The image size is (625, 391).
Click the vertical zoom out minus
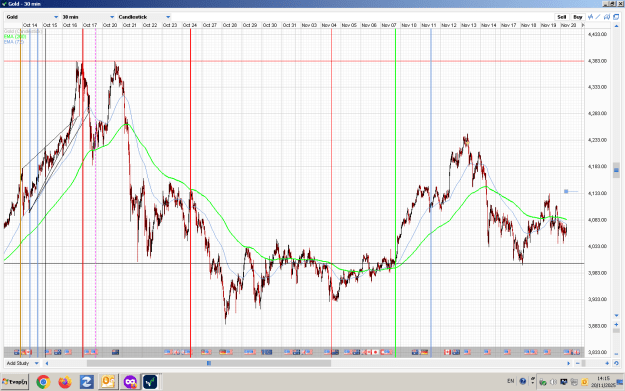pos(616,354)
